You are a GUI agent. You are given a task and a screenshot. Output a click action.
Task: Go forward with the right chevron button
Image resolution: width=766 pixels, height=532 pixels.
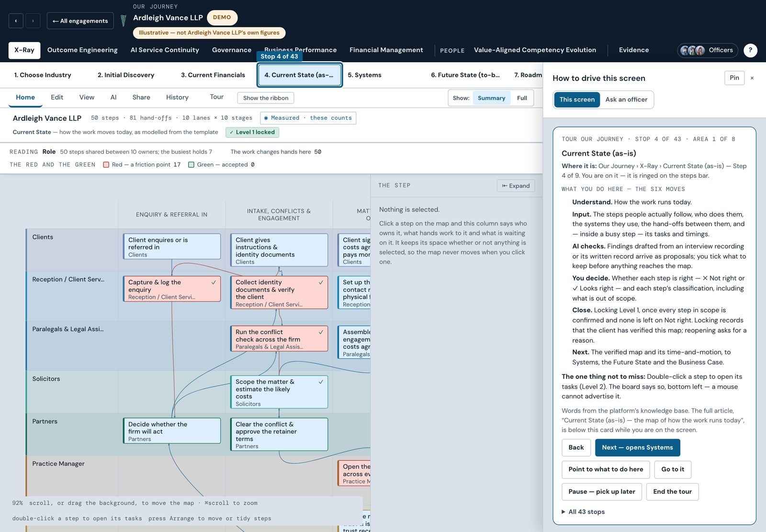[x=33, y=21]
